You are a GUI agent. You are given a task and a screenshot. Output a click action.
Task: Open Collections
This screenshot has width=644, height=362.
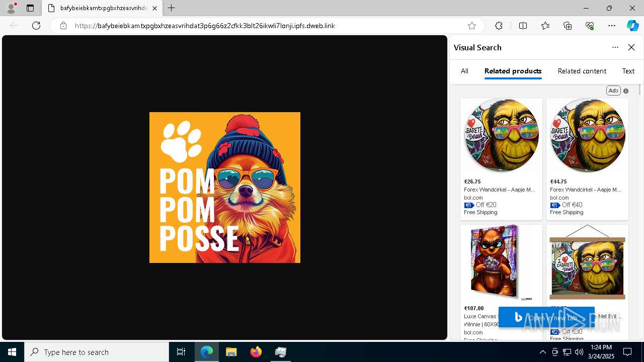(568, 26)
